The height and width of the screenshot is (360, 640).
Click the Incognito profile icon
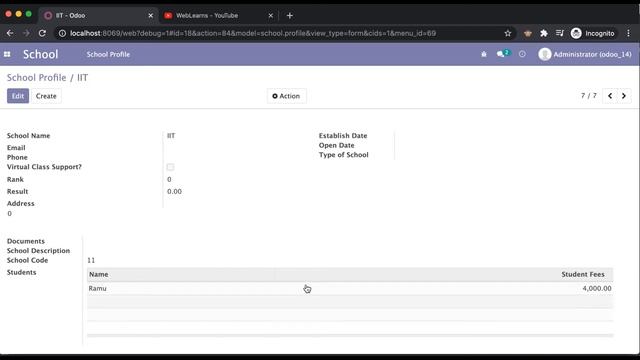pyautogui.click(x=593, y=33)
